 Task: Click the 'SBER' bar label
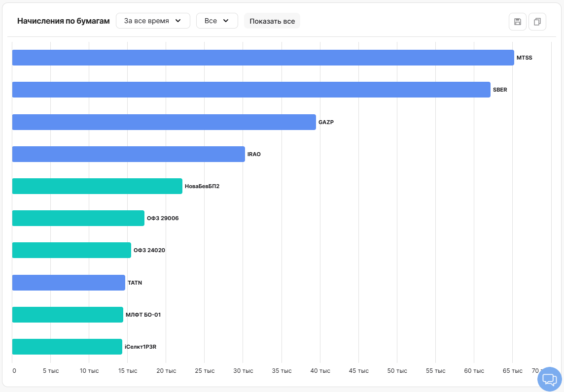pos(500,90)
